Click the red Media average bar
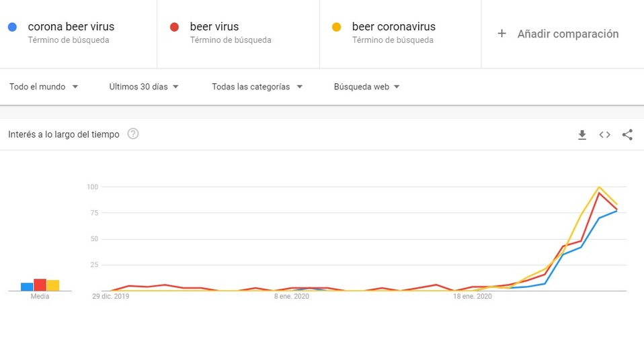Screen dimensions: 644x337 pos(40,285)
